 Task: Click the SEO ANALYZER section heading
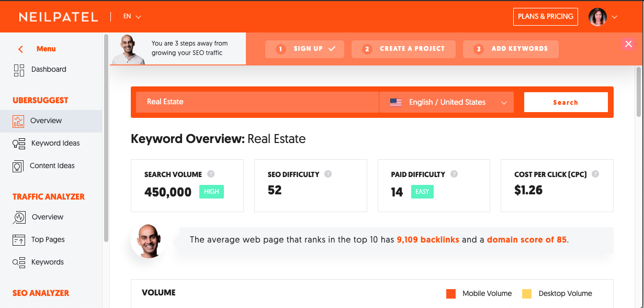pos(41,293)
